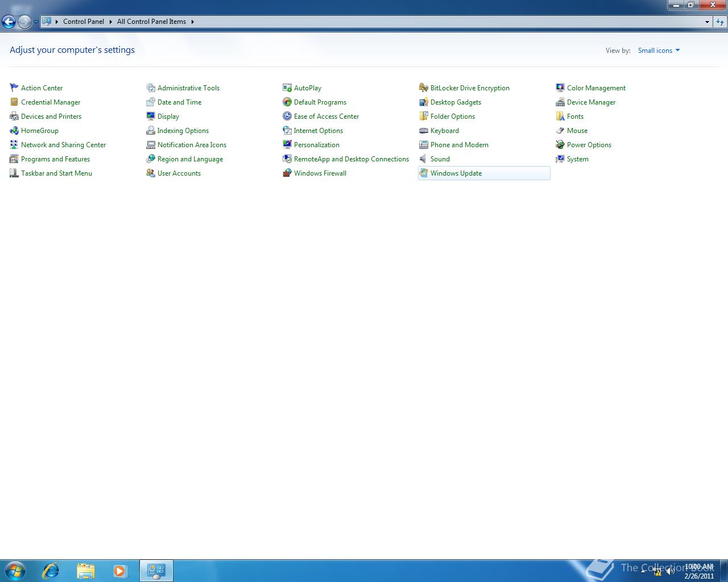This screenshot has width=728, height=582.
Task: Open Ease of Access Center icon
Action: [287, 116]
